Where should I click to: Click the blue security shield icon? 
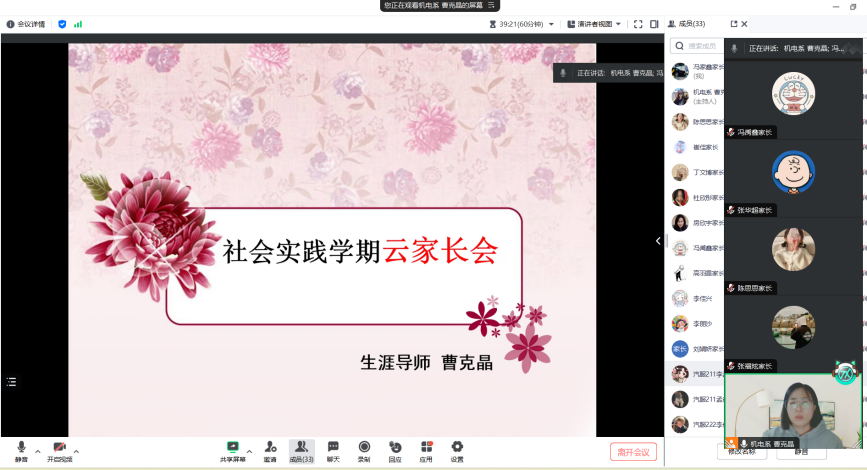(x=62, y=24)
